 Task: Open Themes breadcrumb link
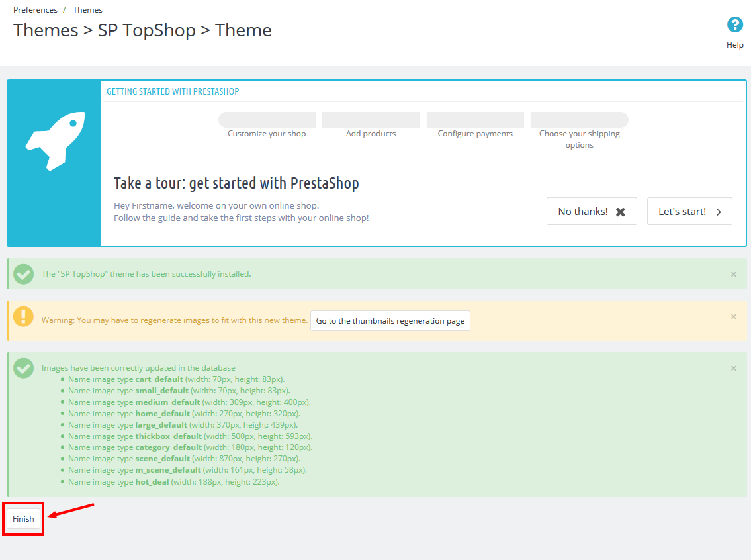[x=87, y=9]
